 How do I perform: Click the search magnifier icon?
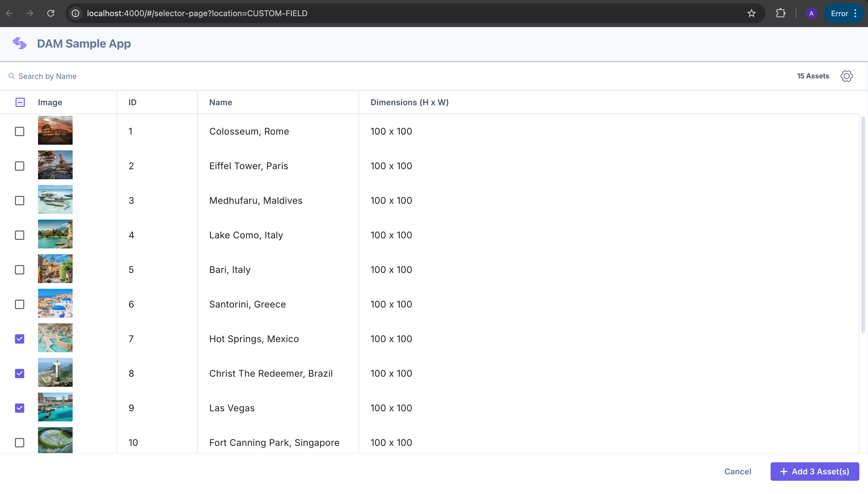click(x=12, y=76)
